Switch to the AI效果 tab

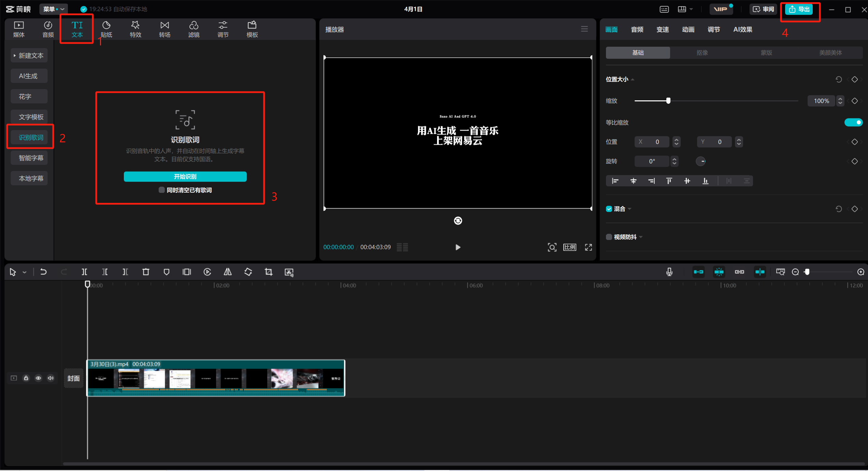(743, 30)
